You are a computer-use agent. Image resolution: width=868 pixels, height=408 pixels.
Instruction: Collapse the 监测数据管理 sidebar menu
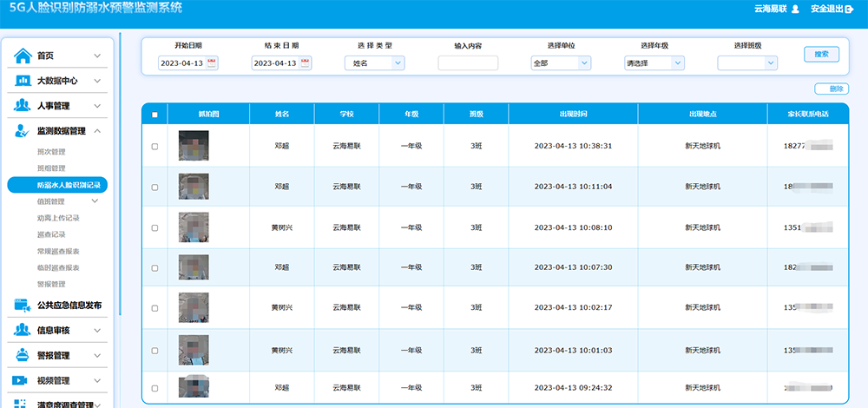click(97, 131)
